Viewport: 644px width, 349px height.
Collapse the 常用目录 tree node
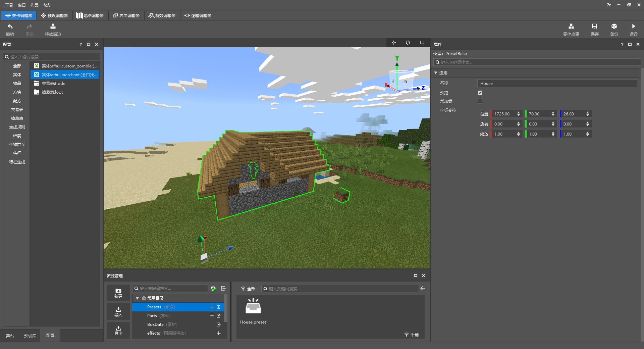(x=137, y=298)
